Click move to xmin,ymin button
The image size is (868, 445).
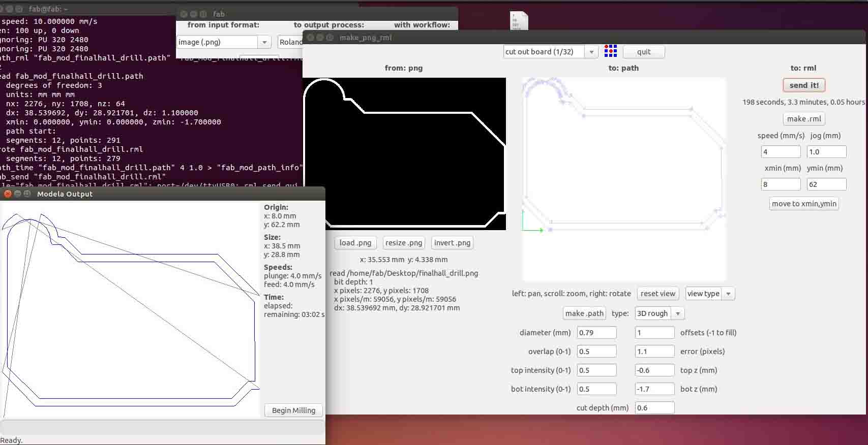point(804,204)
